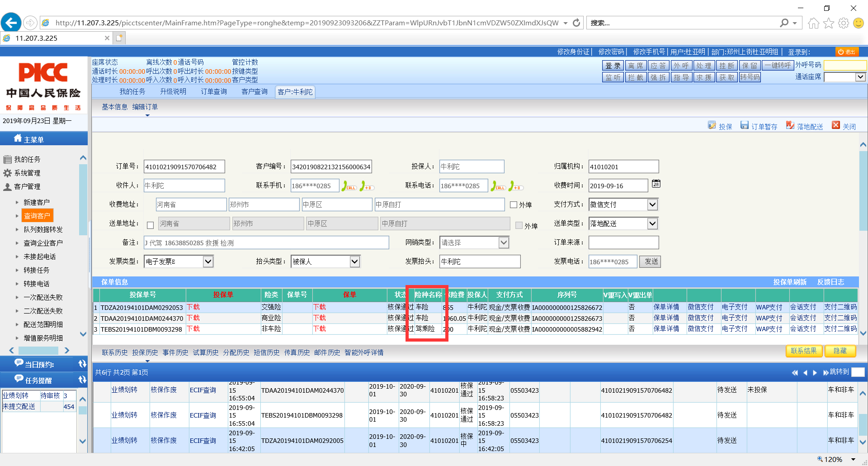Enable the checkbox next to 送单地址

click(151, 225)
